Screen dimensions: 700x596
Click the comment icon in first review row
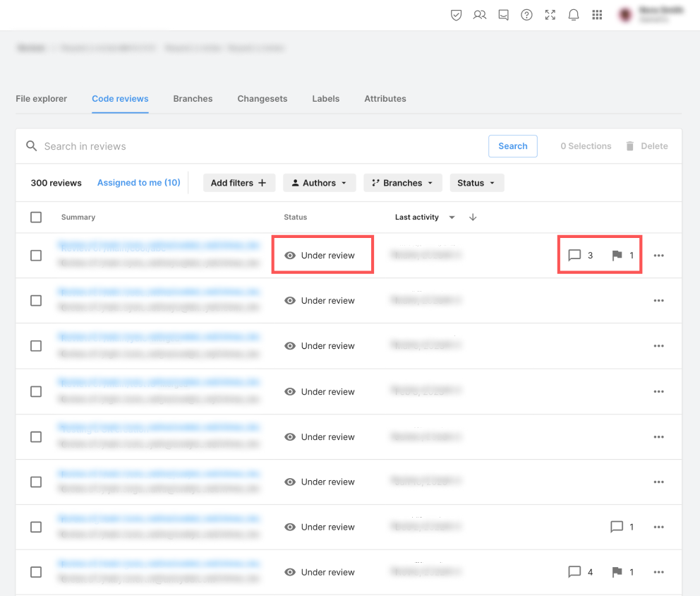coord(574,256)
